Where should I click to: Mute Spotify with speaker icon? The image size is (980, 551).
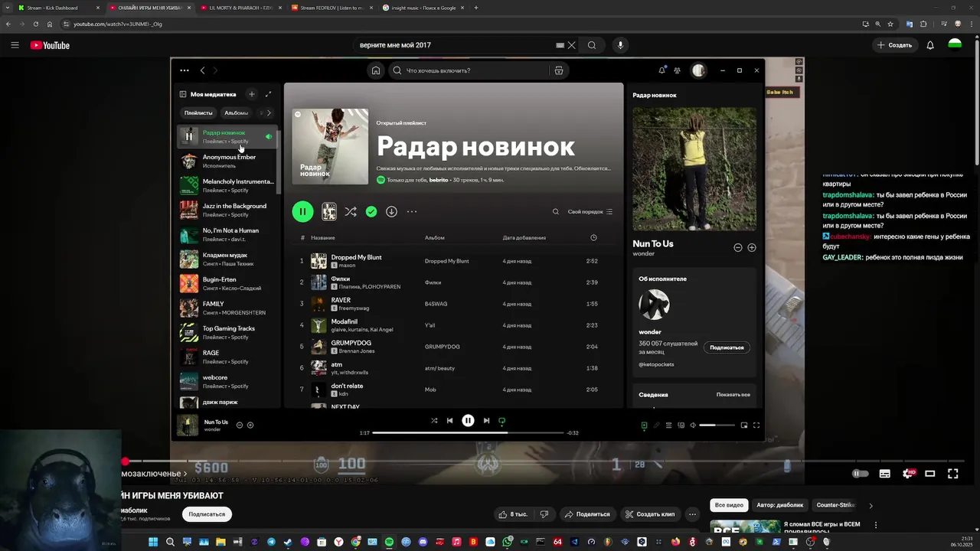pos(693,425)
